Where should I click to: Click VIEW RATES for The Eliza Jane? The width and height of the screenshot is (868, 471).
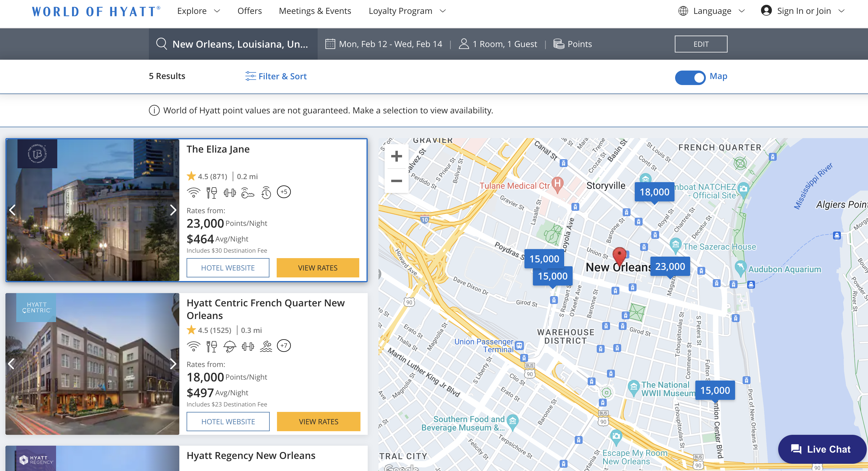pos(318,268)
